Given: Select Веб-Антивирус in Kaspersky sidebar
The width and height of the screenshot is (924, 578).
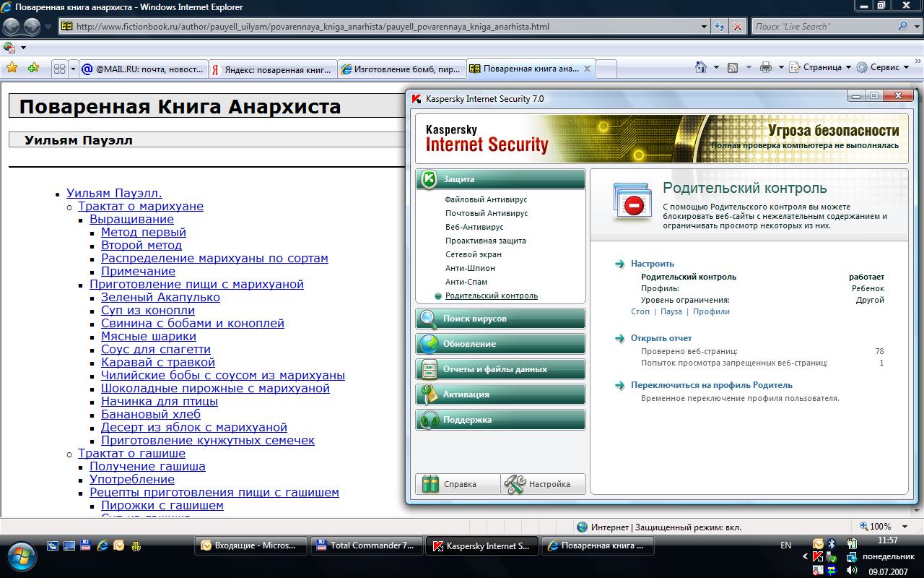Looking at the screenshot, I should [474, 227].
